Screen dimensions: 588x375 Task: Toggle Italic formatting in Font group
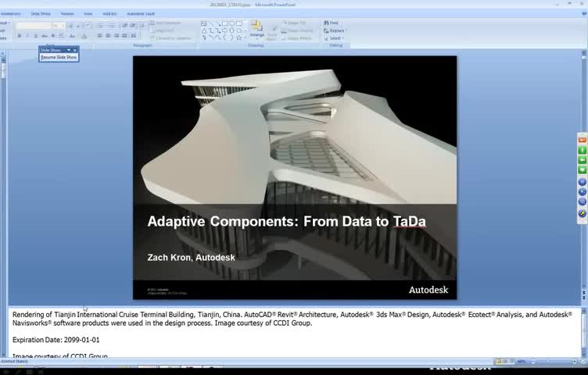pos(27,36)
